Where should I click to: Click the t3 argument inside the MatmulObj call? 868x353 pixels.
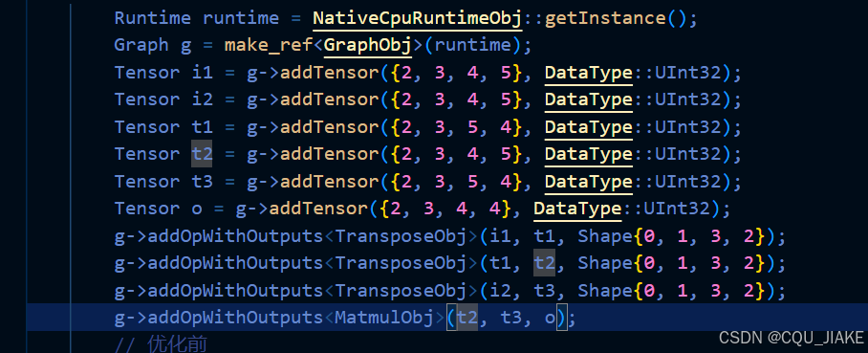coord(511,318)
